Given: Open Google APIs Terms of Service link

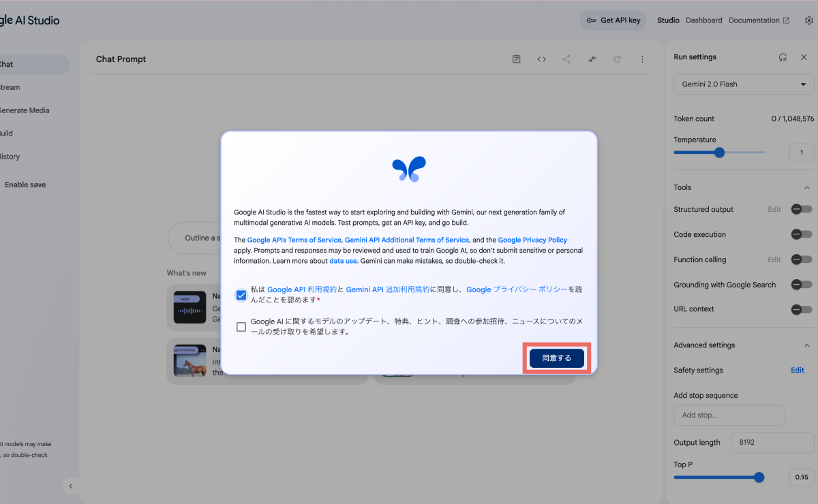Looking at the screenshot, I should click(294, 240).
